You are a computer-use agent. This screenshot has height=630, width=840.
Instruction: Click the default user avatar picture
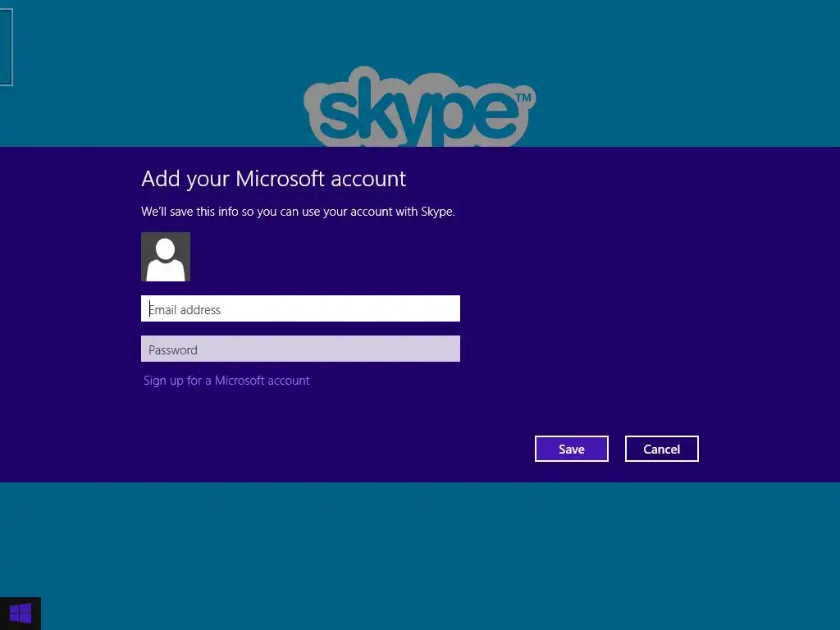click(166, 257)
